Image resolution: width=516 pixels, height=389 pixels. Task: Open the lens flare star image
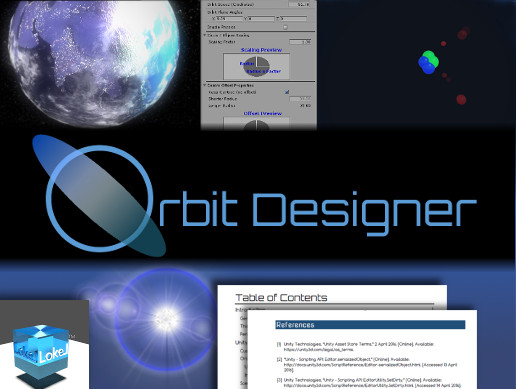[166, 319]
